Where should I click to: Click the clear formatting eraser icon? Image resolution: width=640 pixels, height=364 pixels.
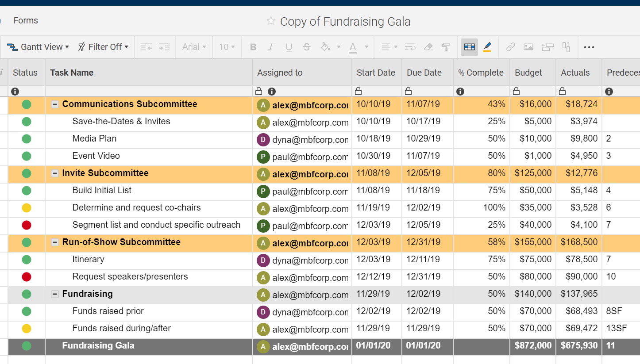(428, 47)
